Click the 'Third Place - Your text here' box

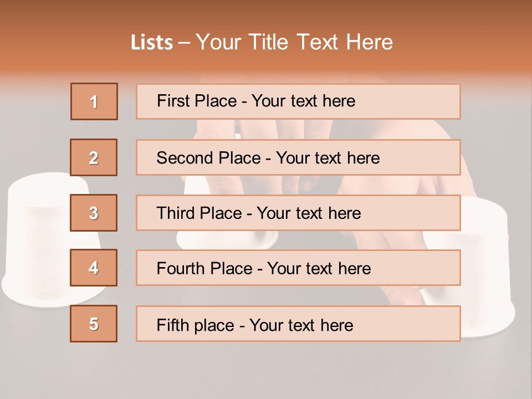click(x=298, y=213)
